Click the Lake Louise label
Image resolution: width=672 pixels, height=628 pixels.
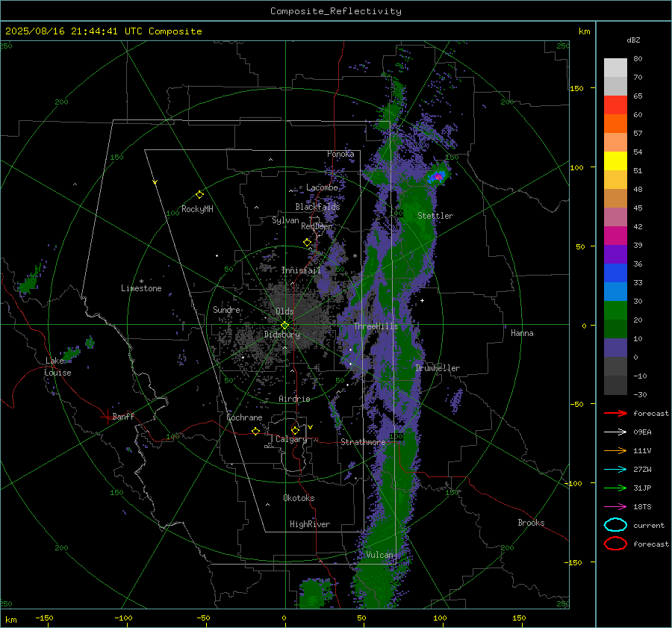(x=57, y=367)
